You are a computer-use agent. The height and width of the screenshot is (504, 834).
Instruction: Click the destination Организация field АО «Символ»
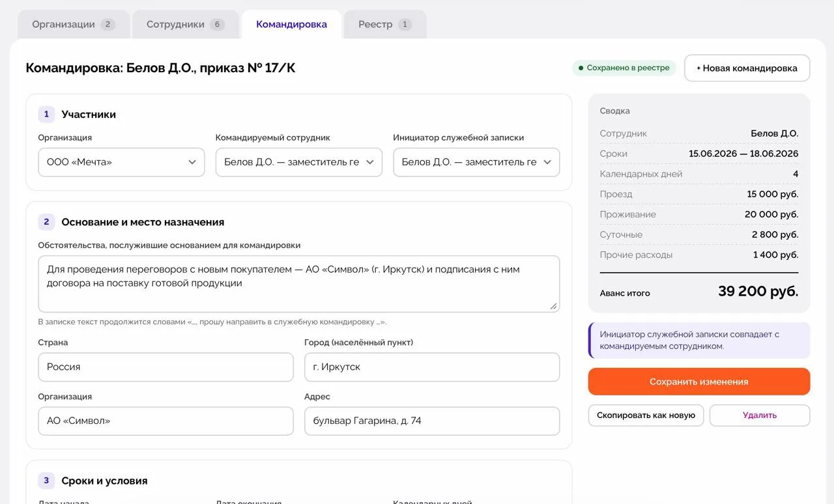(166, 421)
